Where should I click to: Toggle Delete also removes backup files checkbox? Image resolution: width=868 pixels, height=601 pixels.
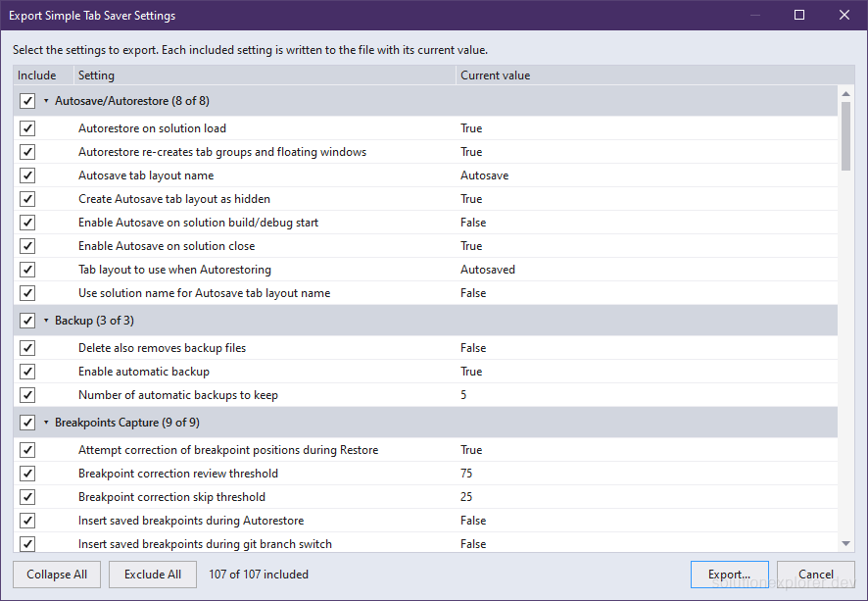[x=27, y=348]
